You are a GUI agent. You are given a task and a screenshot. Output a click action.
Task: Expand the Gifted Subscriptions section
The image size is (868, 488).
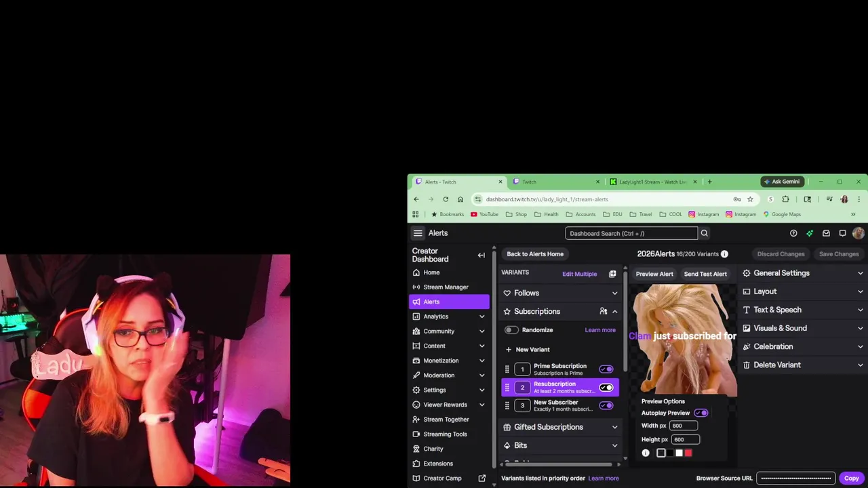tap(560, 427)
